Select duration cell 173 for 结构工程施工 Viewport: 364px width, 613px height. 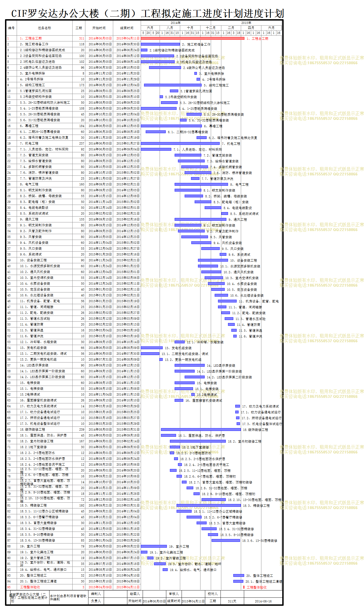pos(79,85)
